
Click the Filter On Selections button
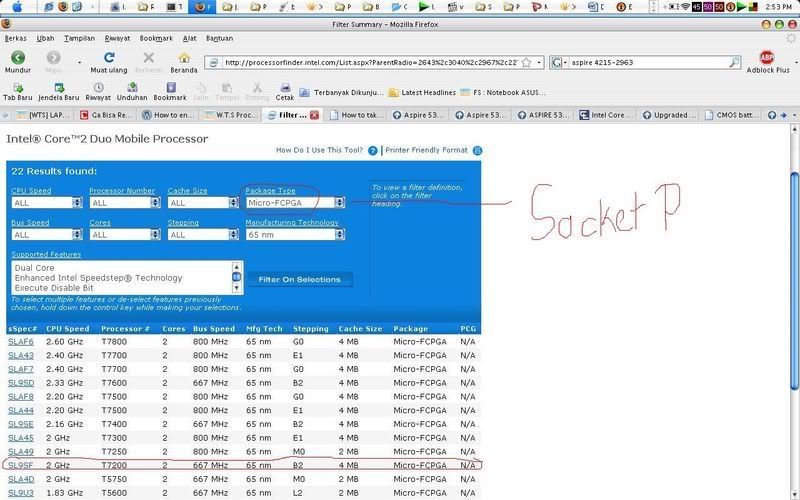(299, 280)
